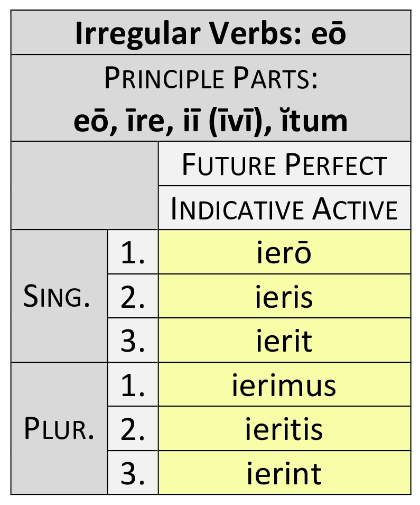Select the "Future Perfect" header cell
This screenshot has width=420, height=505.
[x=284, y=164]
